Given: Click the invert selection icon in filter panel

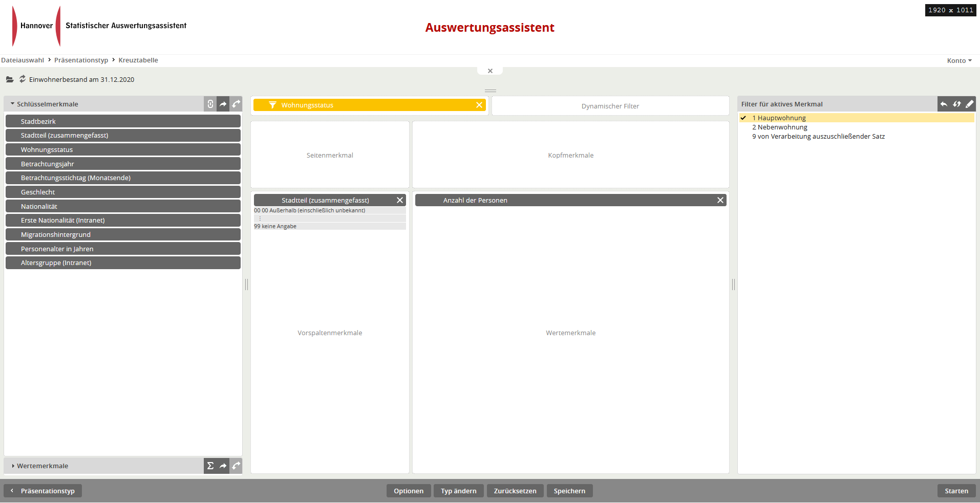Looking at the screenshot, I should [956, 104].
